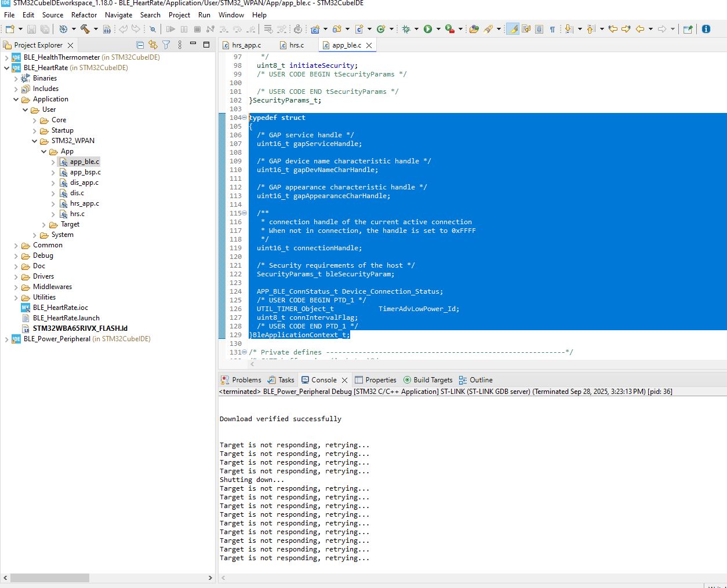Click the Link with Editor icon
The height and width of the screenshot is (588, 727).
pos(152,45)
